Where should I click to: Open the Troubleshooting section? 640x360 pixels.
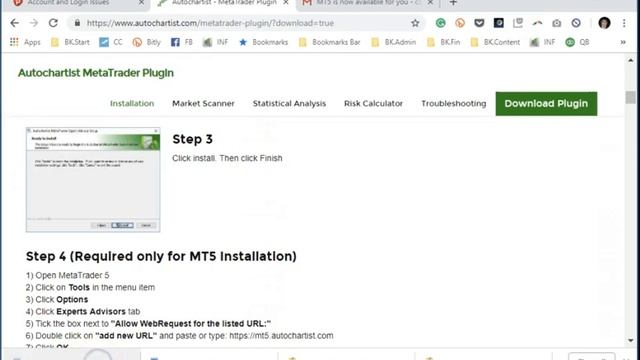click(454, 104)
